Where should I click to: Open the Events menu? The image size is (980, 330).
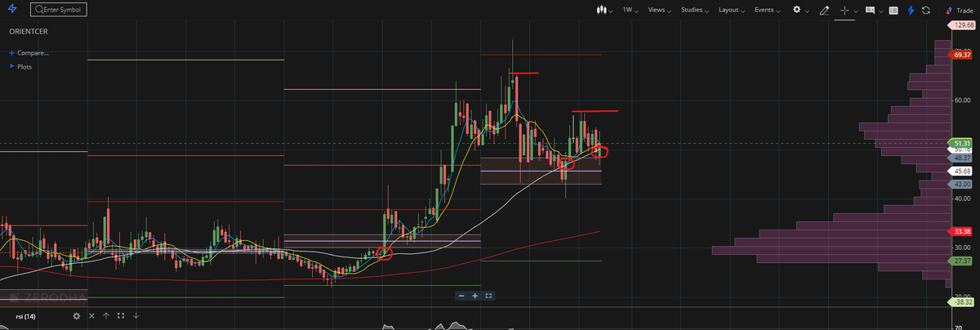click(768, 10)
